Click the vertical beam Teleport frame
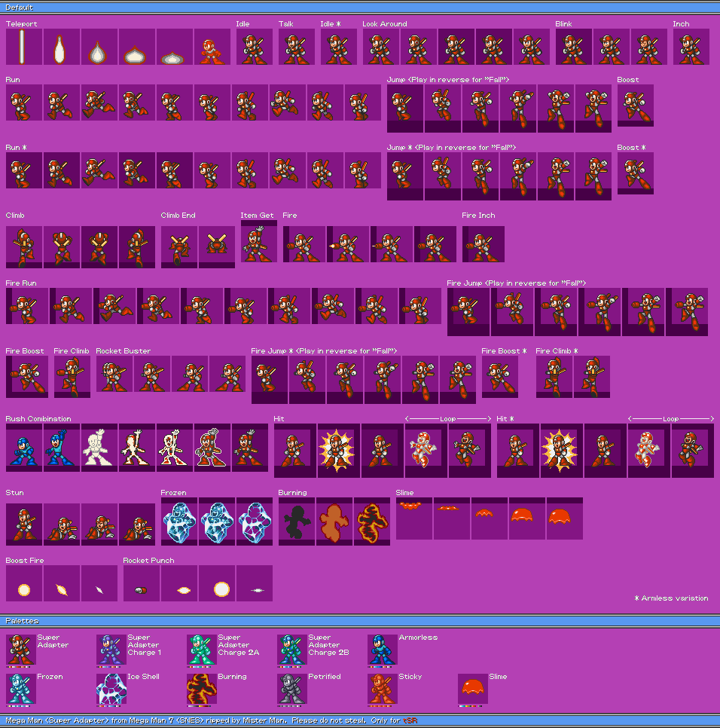Image resolution: width=720 pixels, height=728 pixels. tap(24, 47)
